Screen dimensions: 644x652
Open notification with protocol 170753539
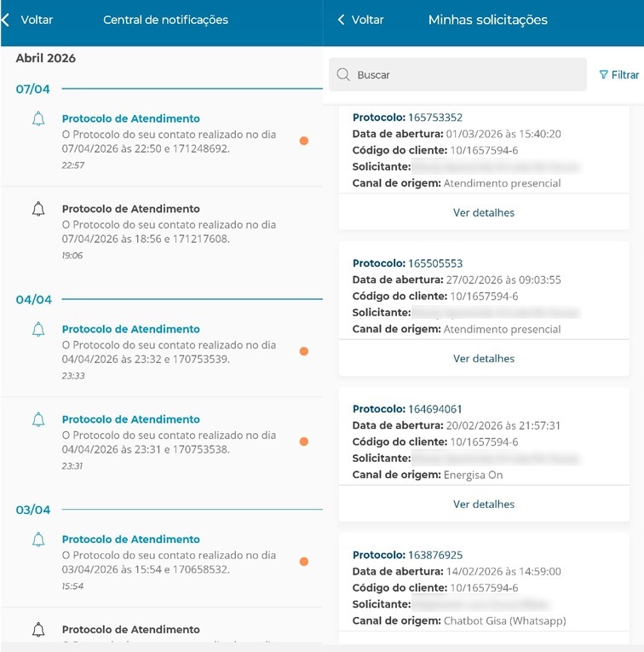point(169,351)
